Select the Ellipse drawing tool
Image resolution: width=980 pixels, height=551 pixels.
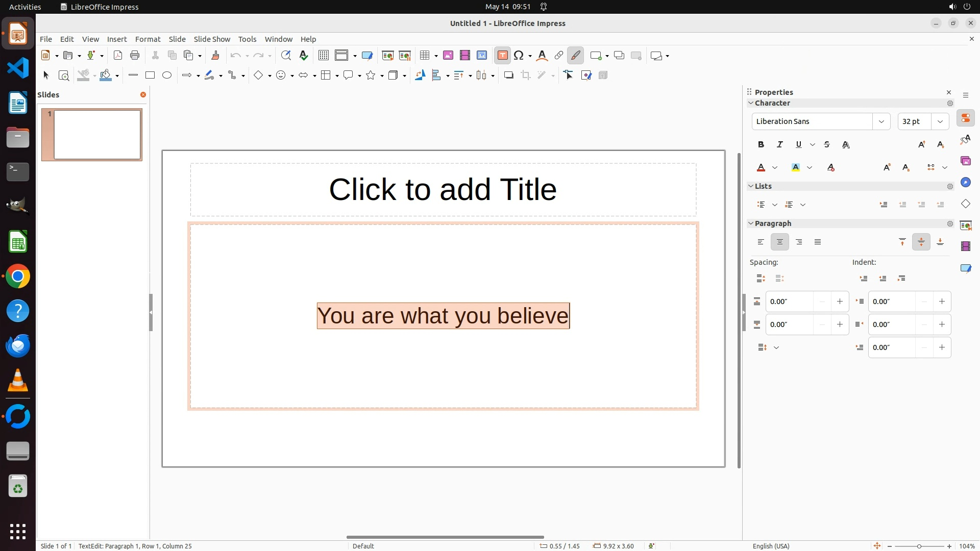coord(167,76)
